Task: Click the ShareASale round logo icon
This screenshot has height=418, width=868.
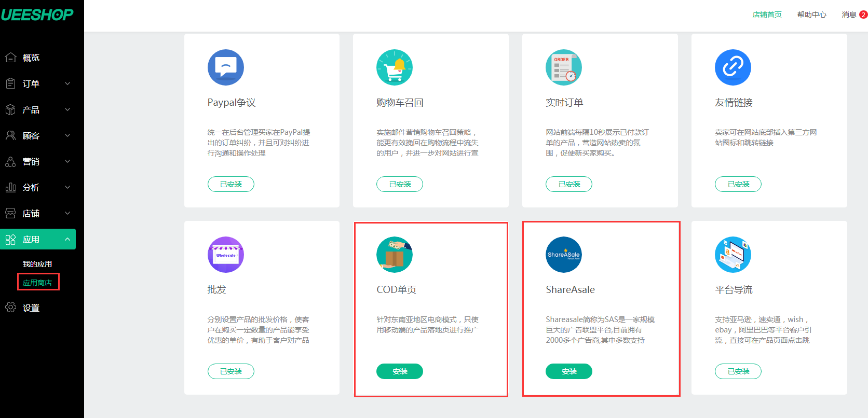Action: point(564,255)
